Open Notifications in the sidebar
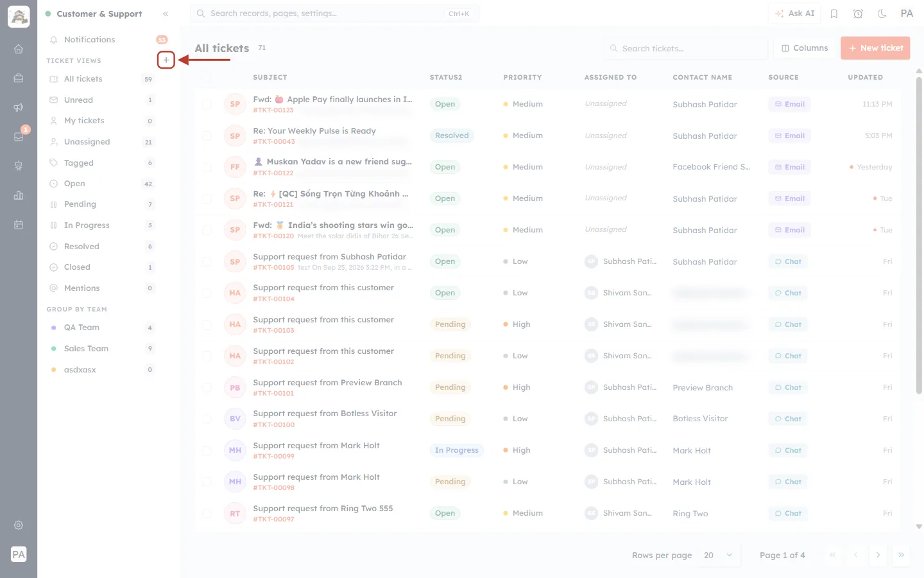924x578 pixels. pos(108,40)
